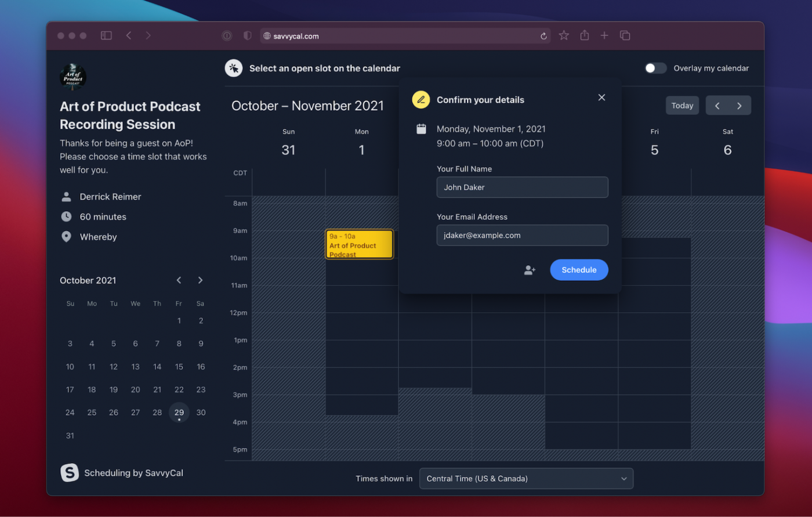Click the Whereby location text
Screen dimensions: 812x517
pyautogui.click(x=98, y=237)
